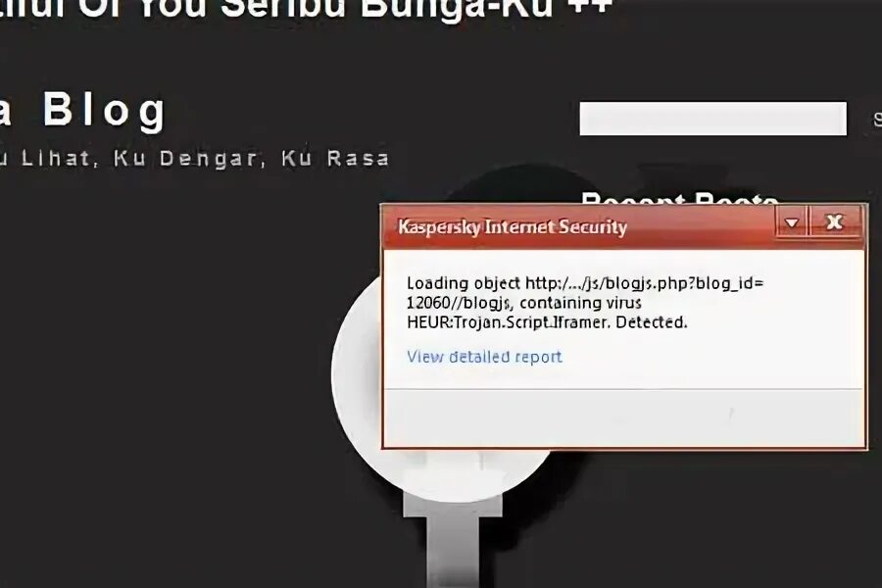Click the blogjs.php URL in the alert

click(645, 283)
